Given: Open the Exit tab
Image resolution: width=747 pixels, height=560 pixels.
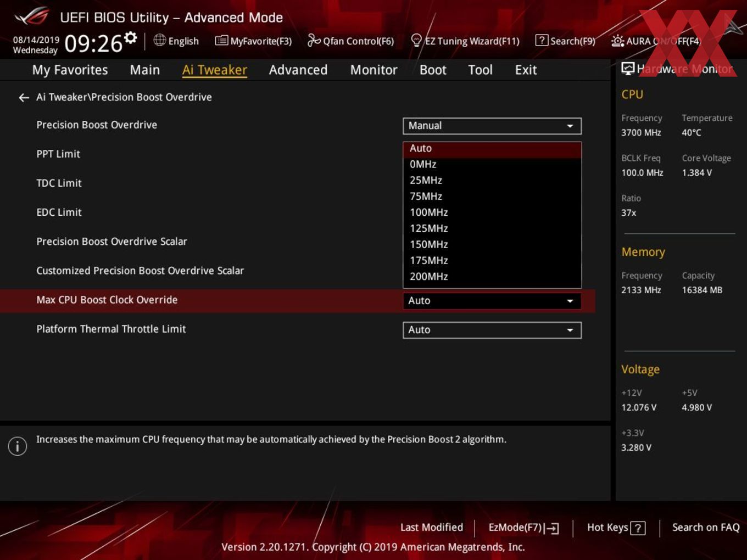Looking at the screenshot, I should tap(526, 70).
